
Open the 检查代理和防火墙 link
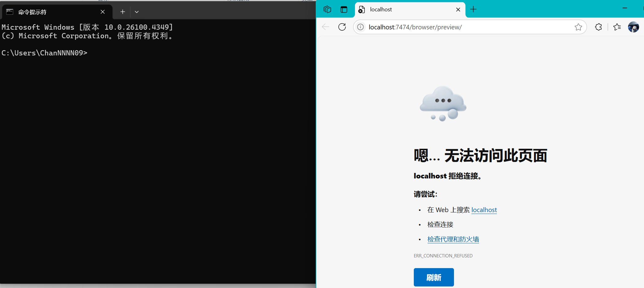click(x=453, y=239)
